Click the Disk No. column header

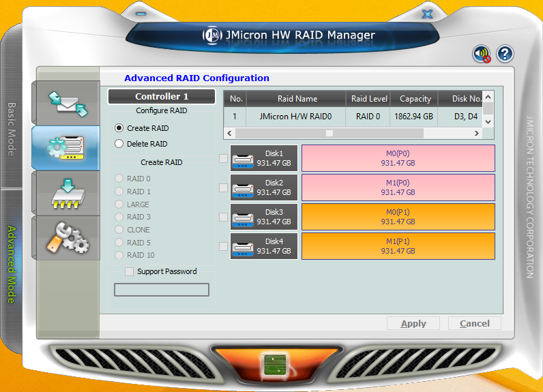point(461,99)
